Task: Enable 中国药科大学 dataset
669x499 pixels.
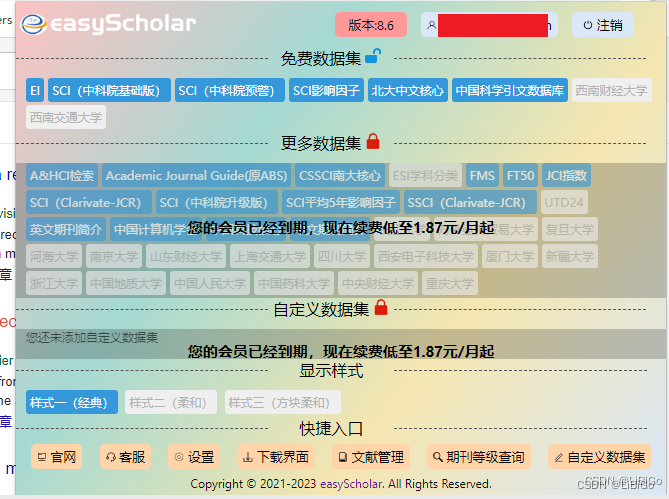Action: (294, 283)
